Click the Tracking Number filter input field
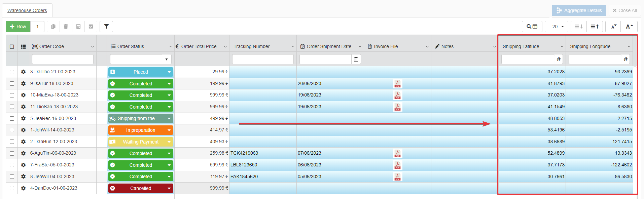The height and width of the screenshot is (199, 644). [x=263, y=59]
